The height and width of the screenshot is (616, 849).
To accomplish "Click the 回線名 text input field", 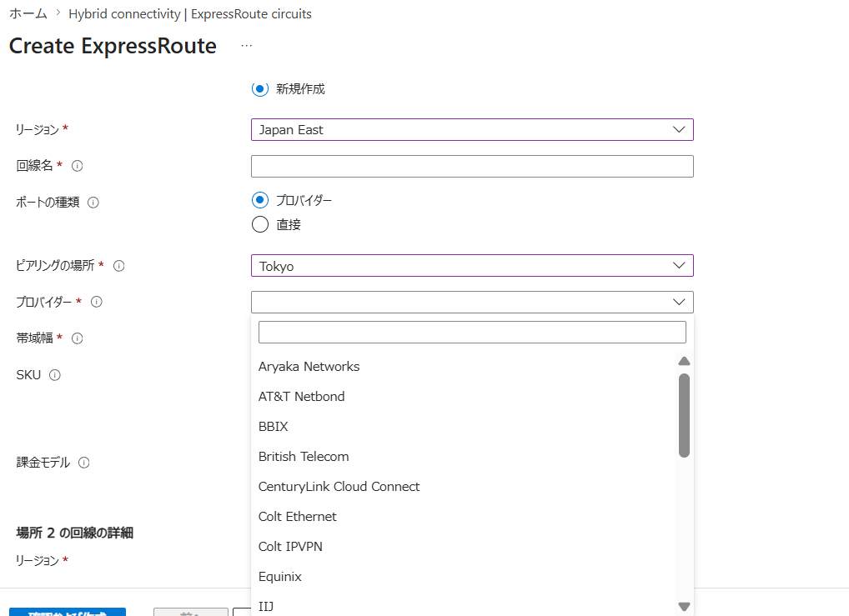I will (x=472, y=166).
